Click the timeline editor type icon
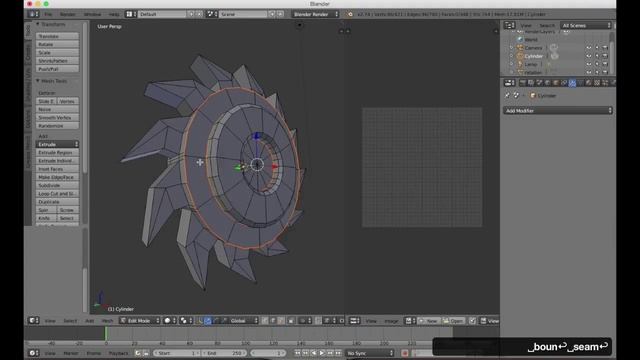640x360 pixels. pos(33,353)
